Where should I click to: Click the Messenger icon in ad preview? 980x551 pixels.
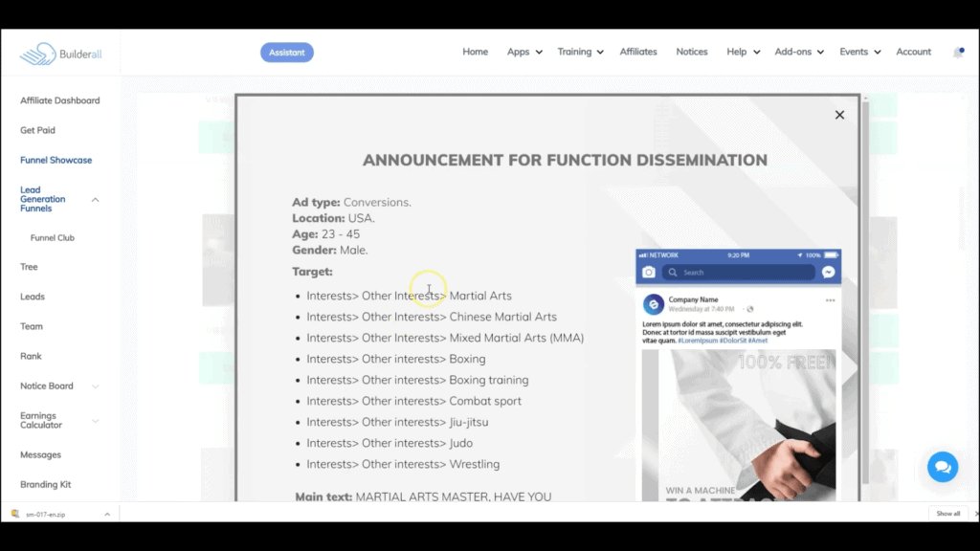click(829, 273)
